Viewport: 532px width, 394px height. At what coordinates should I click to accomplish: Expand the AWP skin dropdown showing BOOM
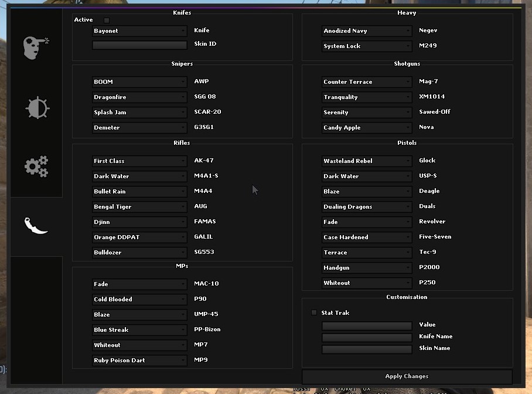[x=139, y=82]
